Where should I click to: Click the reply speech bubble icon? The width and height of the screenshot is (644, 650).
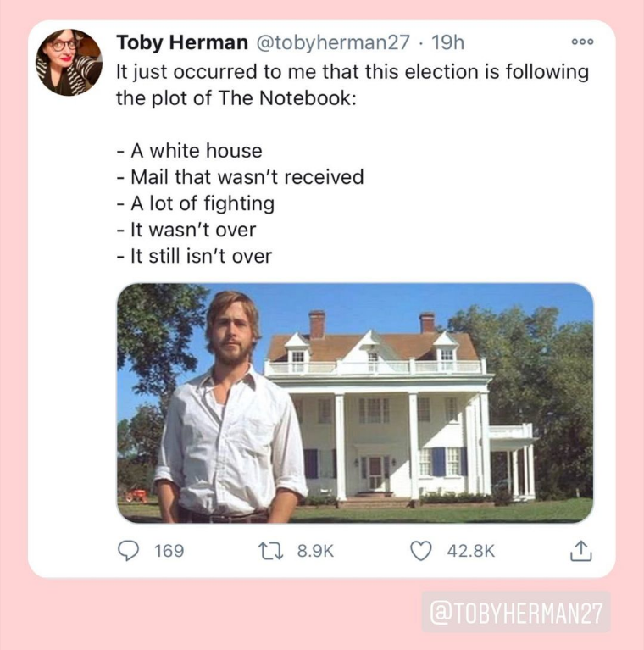pos(129,551)
